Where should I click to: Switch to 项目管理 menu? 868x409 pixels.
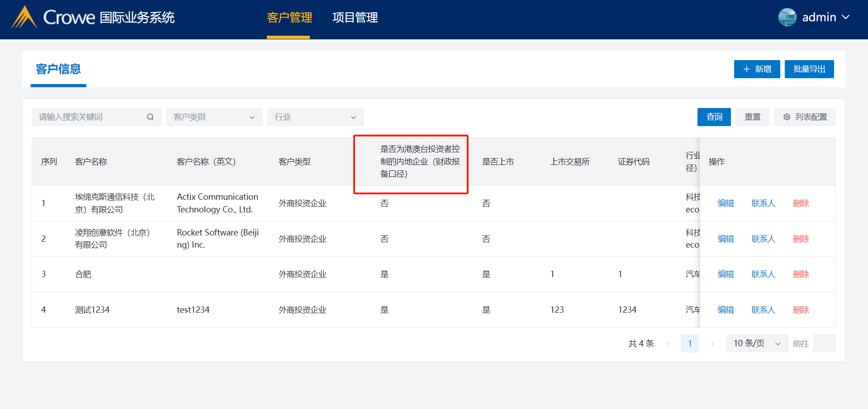pos(355,18)
